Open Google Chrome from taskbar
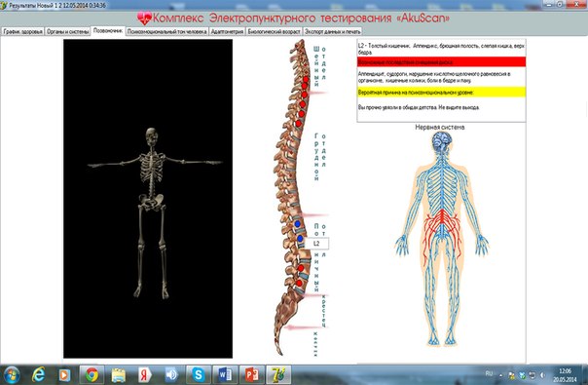 point(92,375)
